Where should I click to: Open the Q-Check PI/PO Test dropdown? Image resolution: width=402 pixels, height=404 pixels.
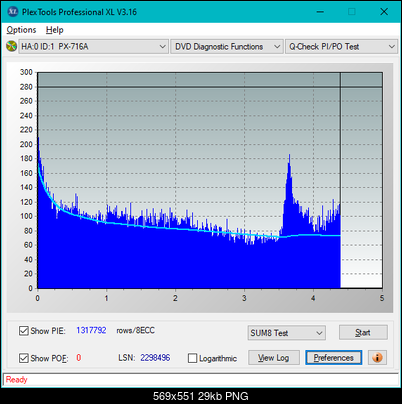(x=341, y=47)
